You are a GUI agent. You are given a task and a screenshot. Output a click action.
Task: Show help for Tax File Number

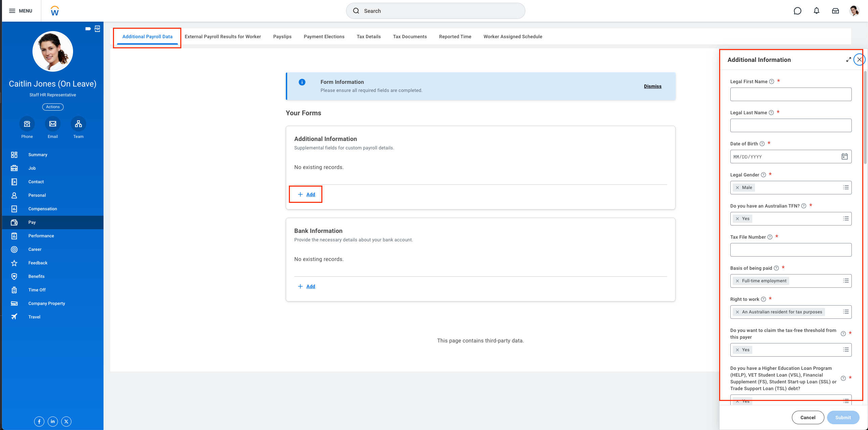point(770,237)
